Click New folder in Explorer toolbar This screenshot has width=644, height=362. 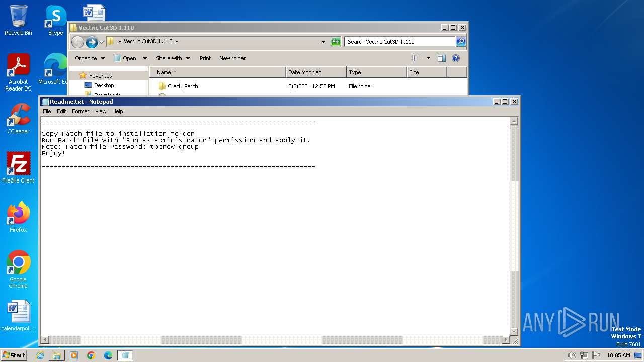[x=232, y=58]
